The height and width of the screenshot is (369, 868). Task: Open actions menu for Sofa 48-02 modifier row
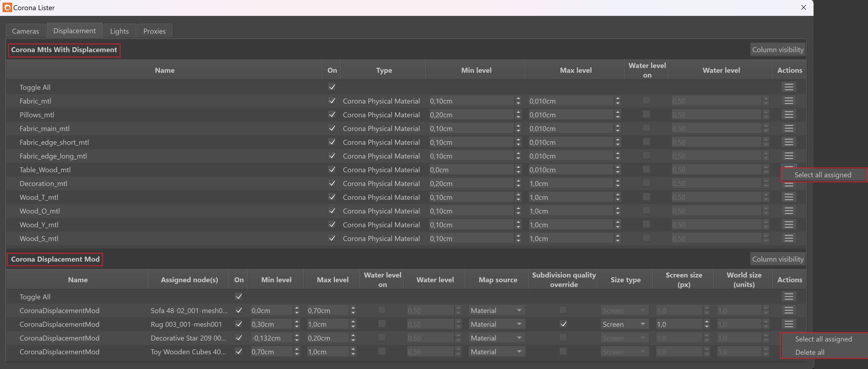(788, 310)
